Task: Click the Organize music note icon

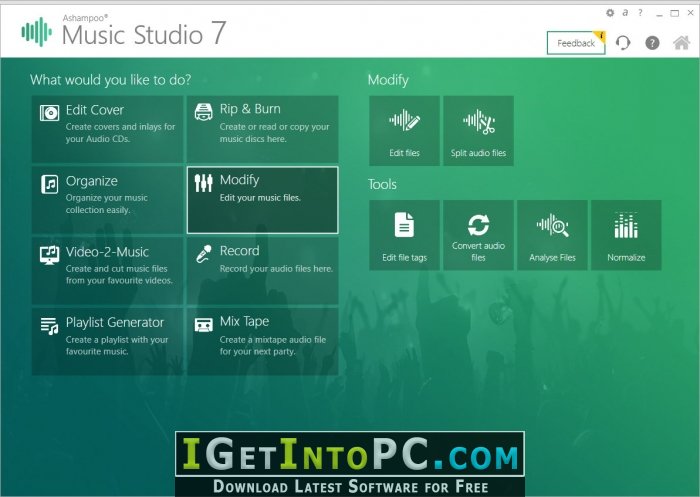Action: pos(50,184)
